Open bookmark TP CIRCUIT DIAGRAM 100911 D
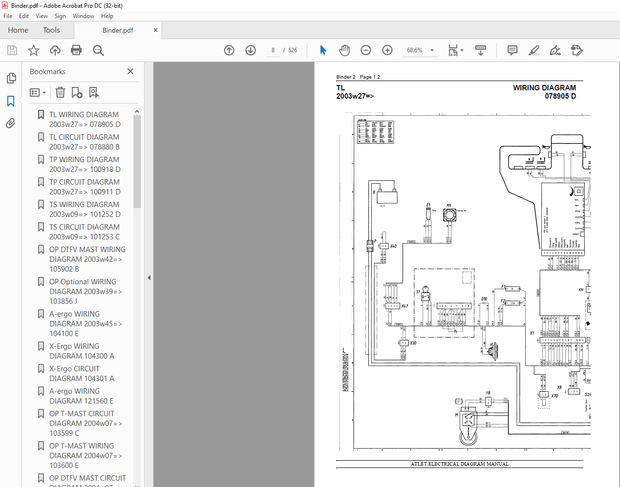620x487 pixels. (85, 187)
